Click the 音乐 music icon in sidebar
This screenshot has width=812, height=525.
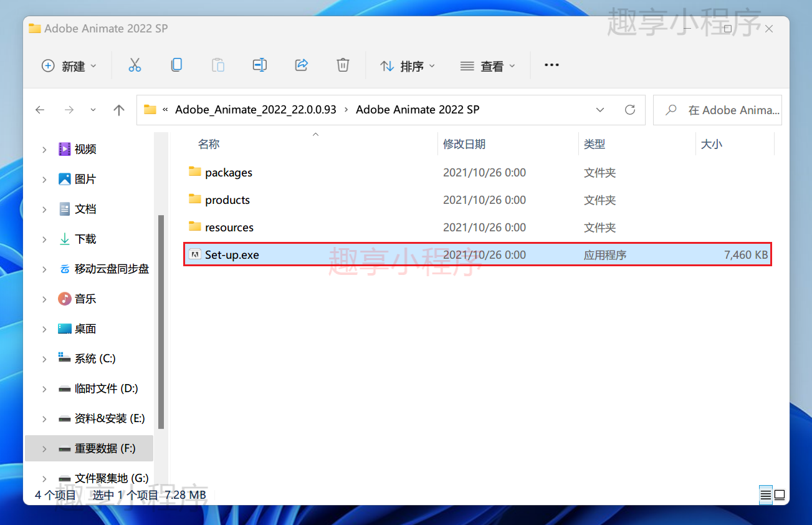tap(65, 299)
